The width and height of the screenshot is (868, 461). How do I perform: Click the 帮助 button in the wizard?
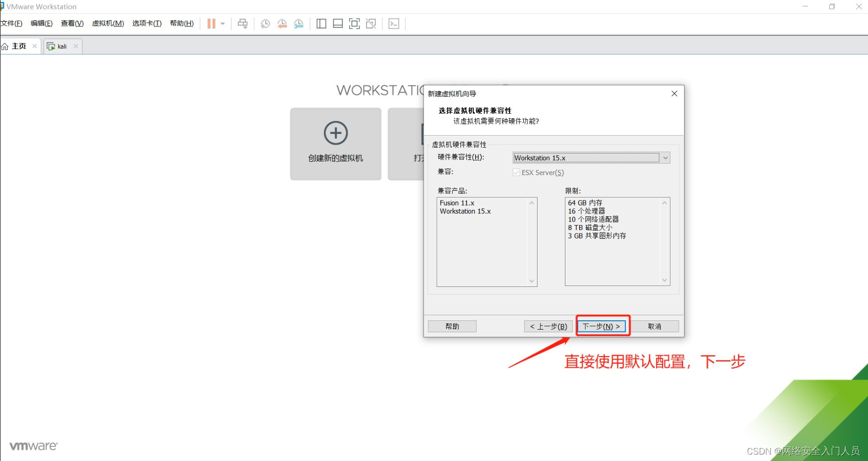452,326
